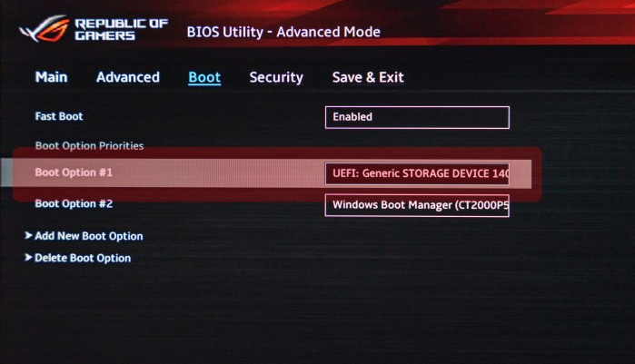Select the Fast Boot label
Viewport: 635px width, 364px height.
point(59,116)
